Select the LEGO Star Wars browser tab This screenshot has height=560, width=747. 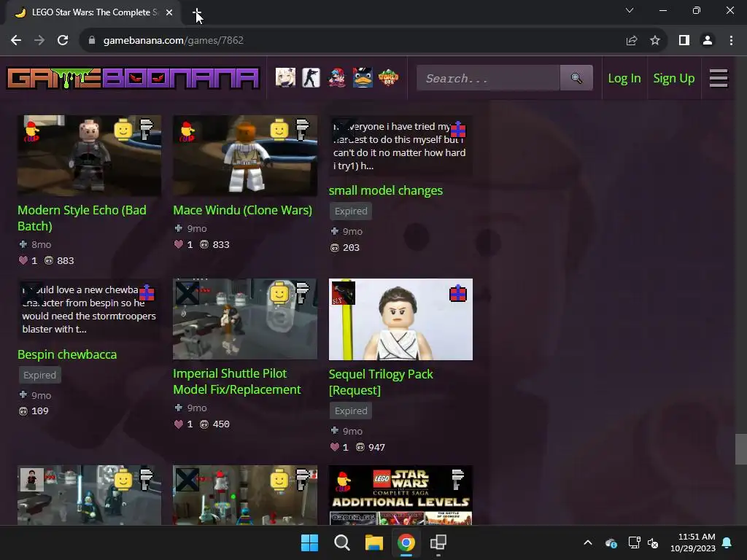93,12
